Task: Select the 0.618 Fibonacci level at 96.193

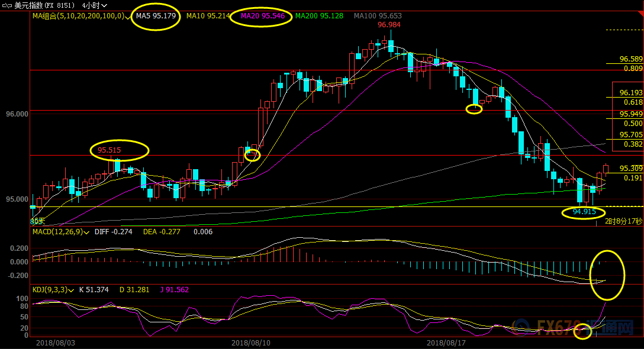Action: coord(631,102)
